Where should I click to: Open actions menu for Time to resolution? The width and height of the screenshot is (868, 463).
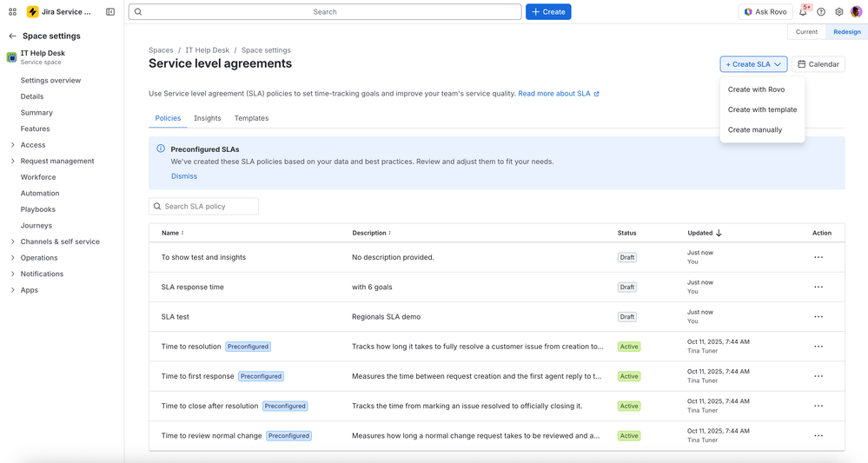818,347
